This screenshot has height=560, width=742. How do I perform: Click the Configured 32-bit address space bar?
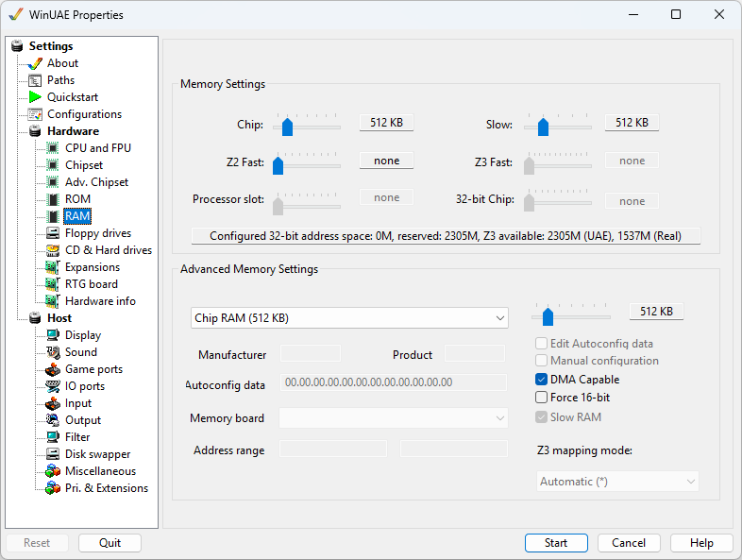tap(446, 236)
